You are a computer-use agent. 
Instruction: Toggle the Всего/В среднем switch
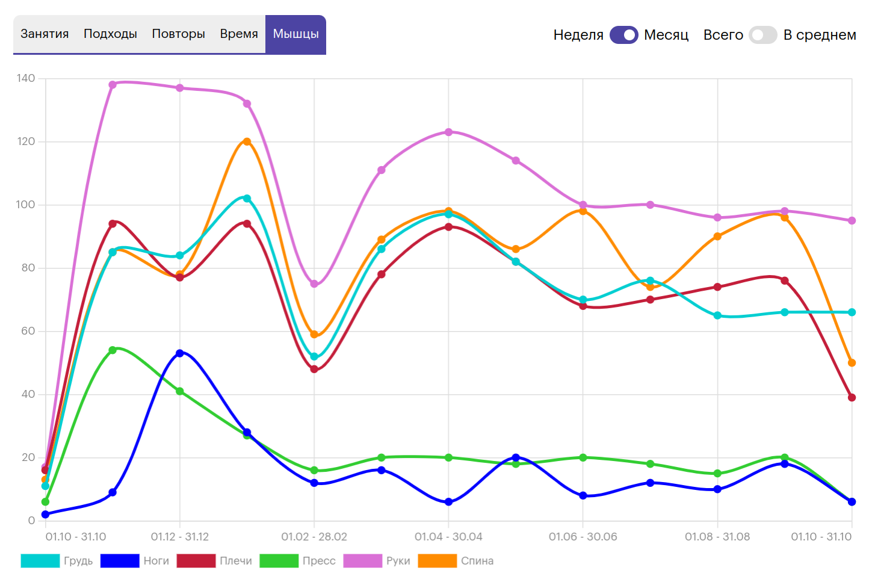coord(762,35)
